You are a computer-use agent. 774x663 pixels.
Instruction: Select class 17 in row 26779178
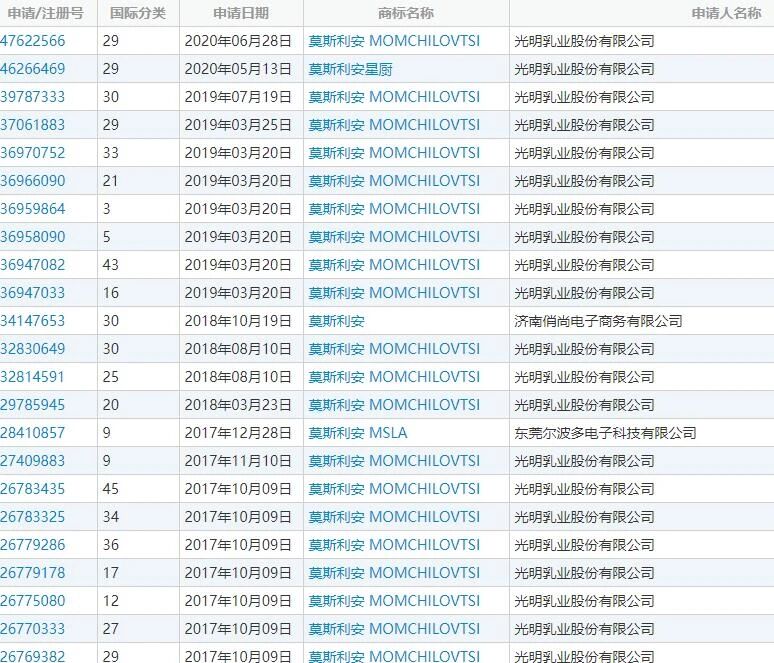point(111,573)
